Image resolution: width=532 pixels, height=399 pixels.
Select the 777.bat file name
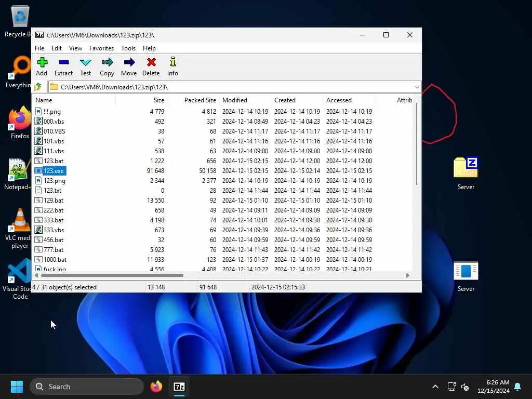click(54, 249)
